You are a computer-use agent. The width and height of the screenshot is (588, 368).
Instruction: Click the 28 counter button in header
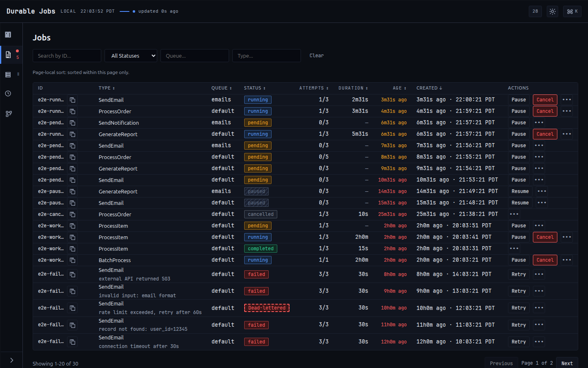(535, 11)
